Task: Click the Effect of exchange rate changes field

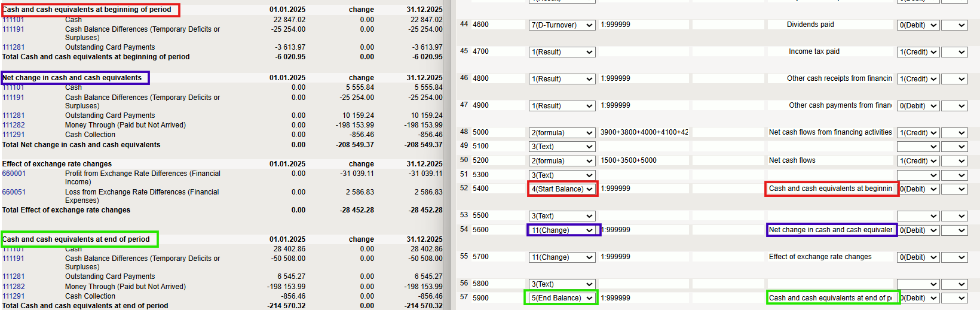Action: (831, 257)
